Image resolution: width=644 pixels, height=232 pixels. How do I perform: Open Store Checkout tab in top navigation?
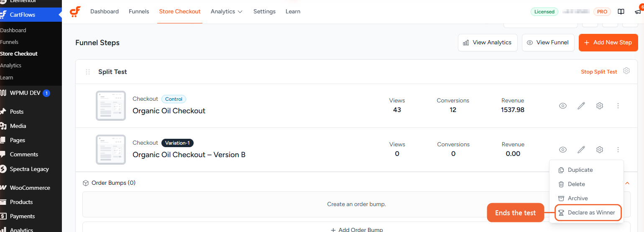click(180, 12)
